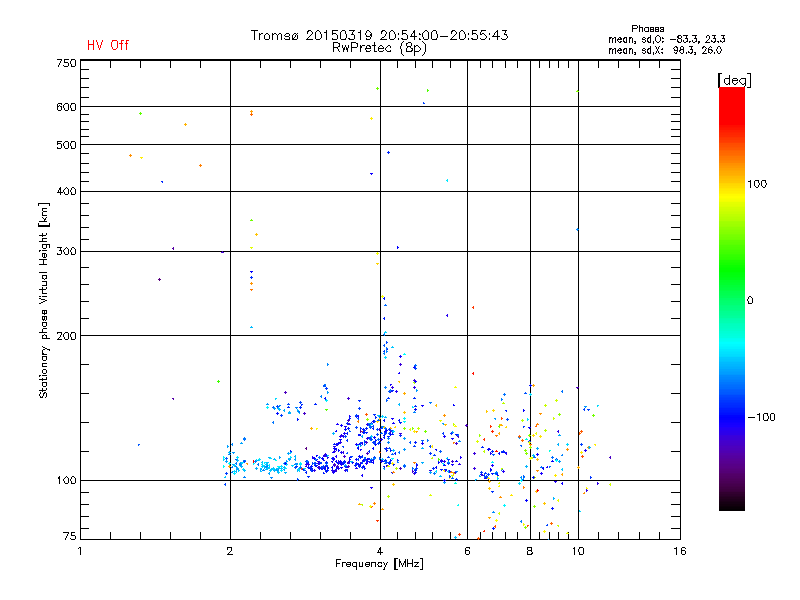Click the '[deg]' colorbar unit label
800x600 pixels.
[x=734, y=80]
